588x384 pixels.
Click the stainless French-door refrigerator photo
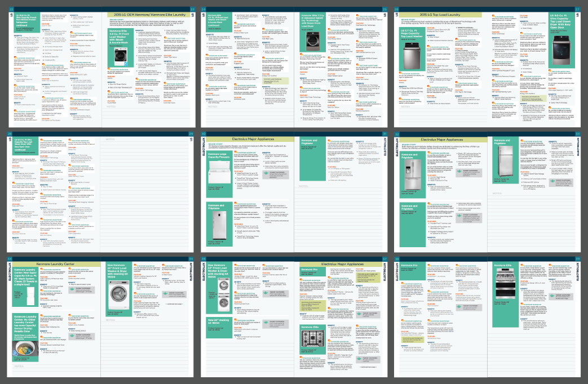click(413, 175)
